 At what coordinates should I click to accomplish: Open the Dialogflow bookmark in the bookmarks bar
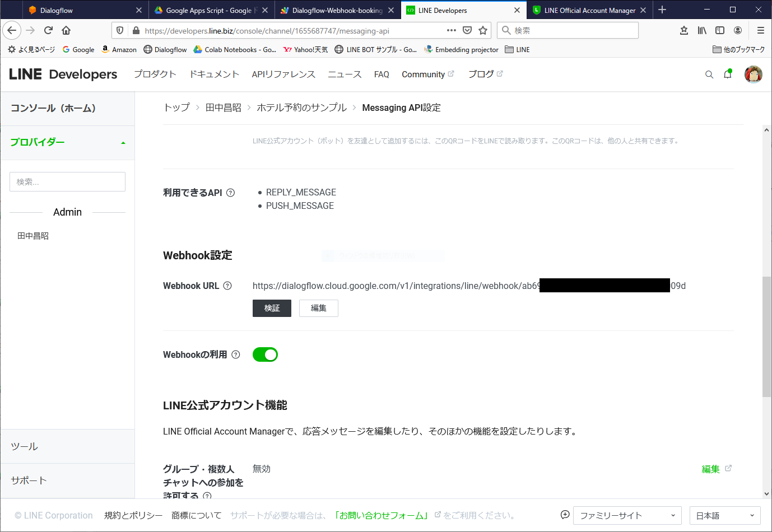pyautogui.click(x=165, y=49)
